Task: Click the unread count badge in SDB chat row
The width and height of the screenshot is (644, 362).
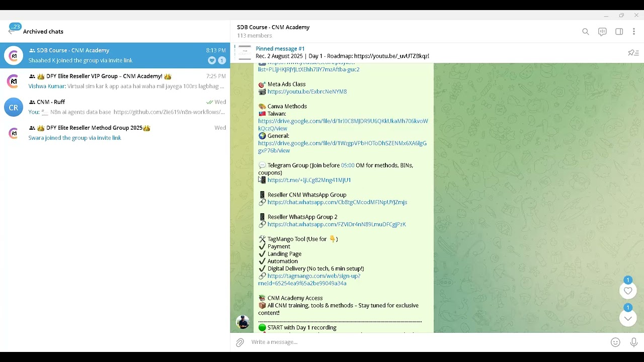Action: click(222, 60)
